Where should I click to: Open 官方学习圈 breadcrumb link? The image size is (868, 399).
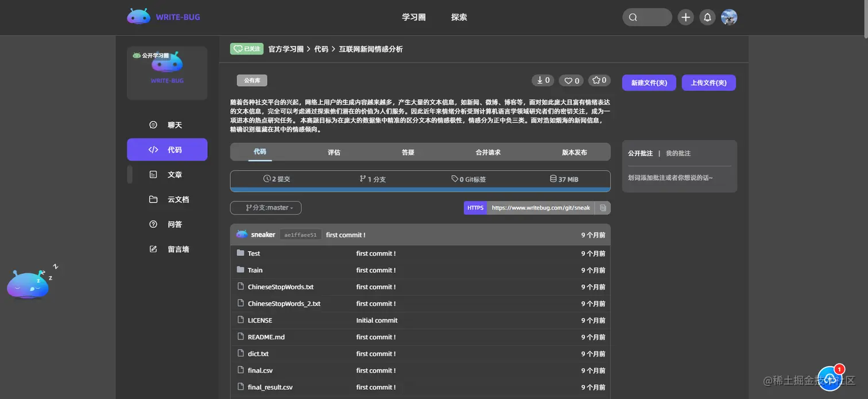click(286, 49)
